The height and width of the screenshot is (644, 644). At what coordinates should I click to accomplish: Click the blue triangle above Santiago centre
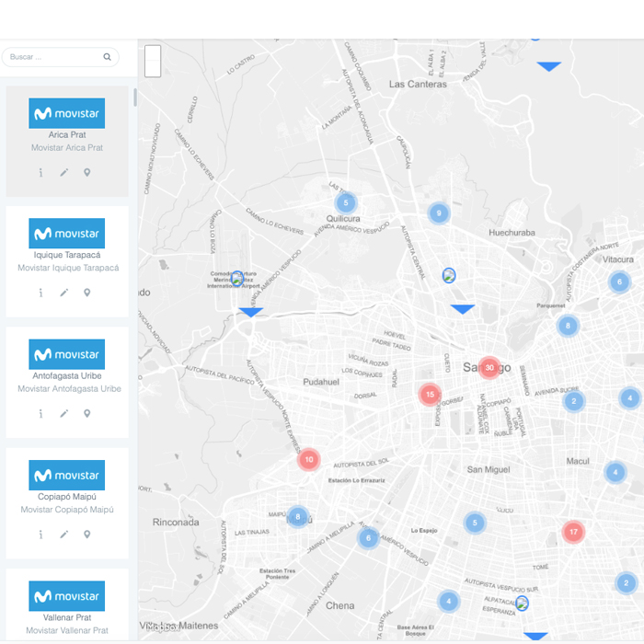coord(463,309)
